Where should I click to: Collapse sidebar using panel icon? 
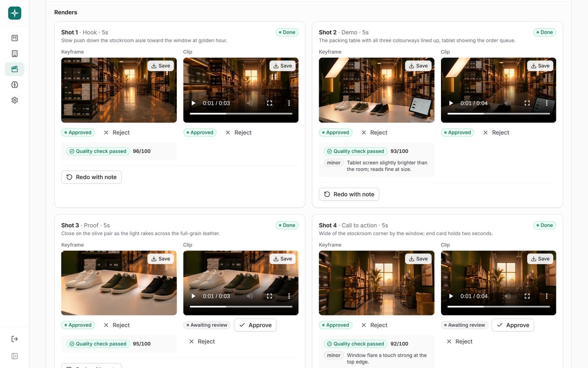coord(15,356)
